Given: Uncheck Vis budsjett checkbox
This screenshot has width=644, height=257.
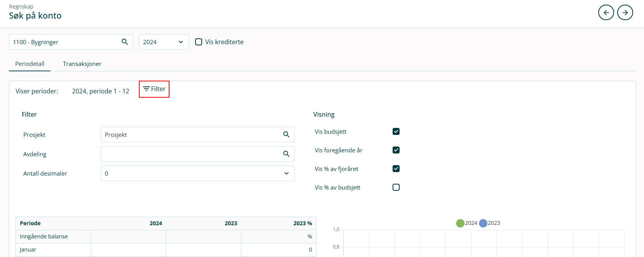Looking at the screenshot, I should (396, 131).
